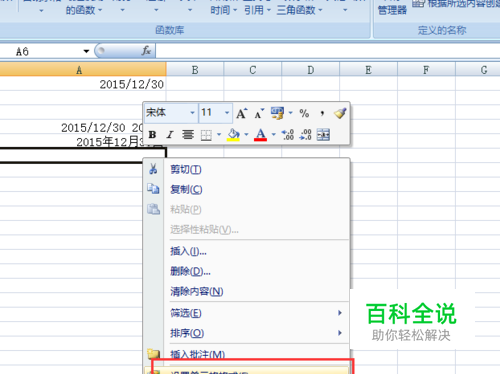500x374 pixels.
Task: Open the font size 11 dropdown
Action: [x=227, y=113]
